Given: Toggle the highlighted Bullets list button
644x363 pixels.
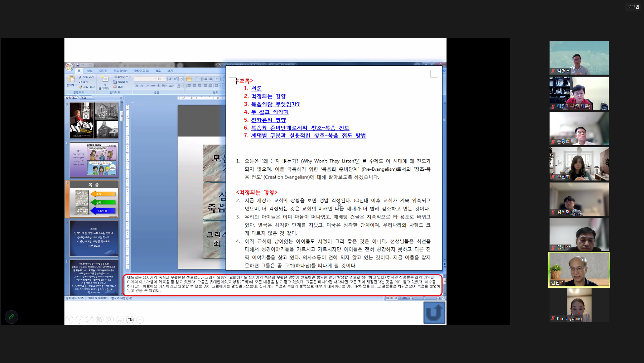Looking at the screenshot, I should tap(189, 79).
